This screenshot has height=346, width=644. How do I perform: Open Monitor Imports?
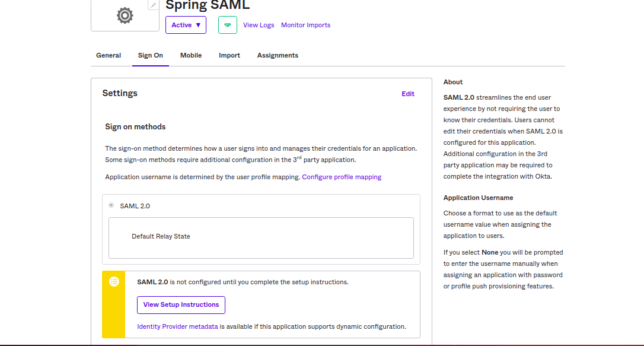point(305,25)
